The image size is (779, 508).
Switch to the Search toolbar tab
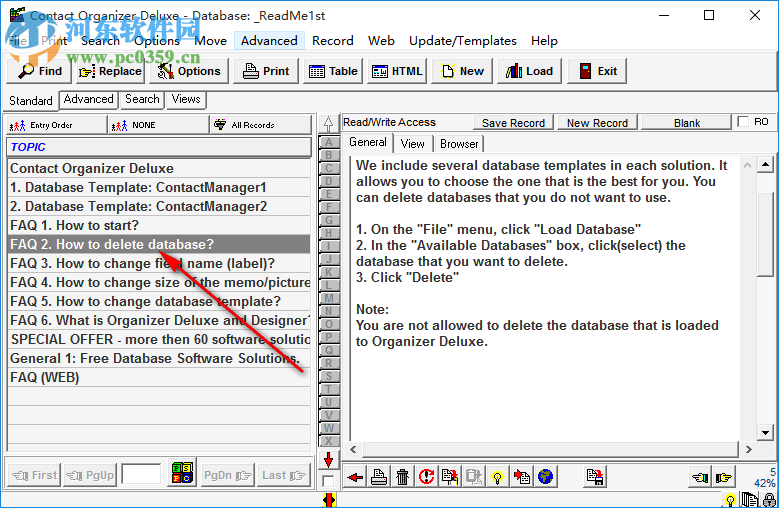(142, 99)
